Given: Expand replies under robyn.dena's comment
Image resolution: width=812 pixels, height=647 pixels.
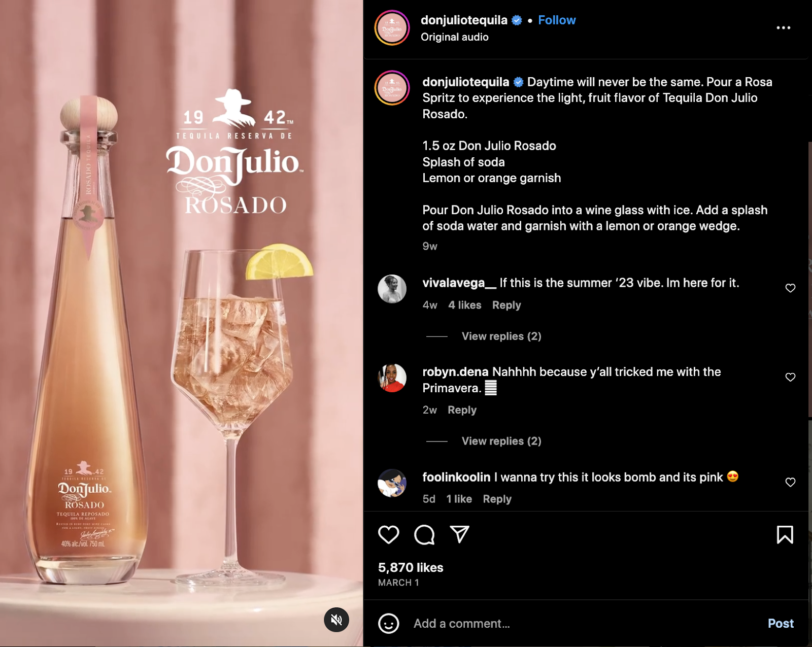Looking at the screenshot, I should [501, 441].
